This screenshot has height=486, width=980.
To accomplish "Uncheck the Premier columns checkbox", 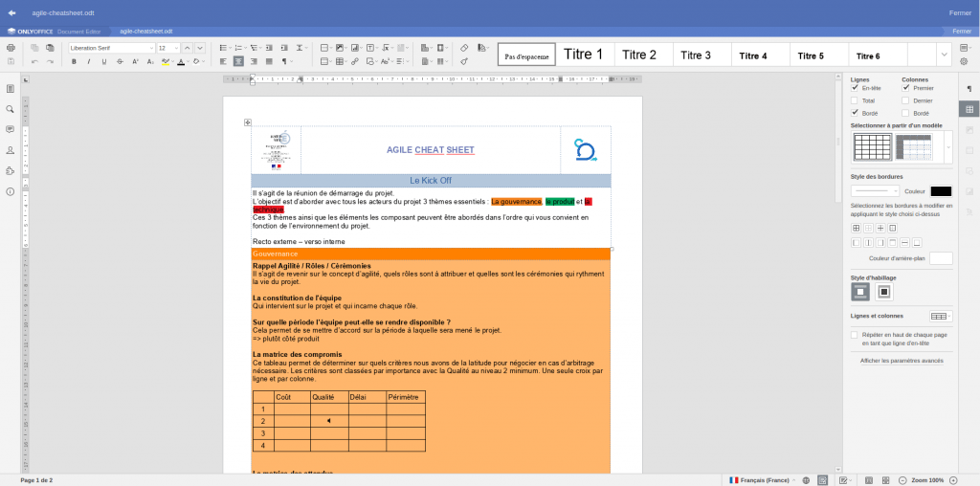I will click(x=905, y=88).
